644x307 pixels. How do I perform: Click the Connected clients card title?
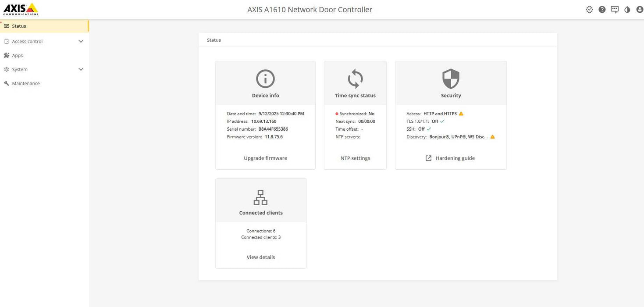[261, 213]
